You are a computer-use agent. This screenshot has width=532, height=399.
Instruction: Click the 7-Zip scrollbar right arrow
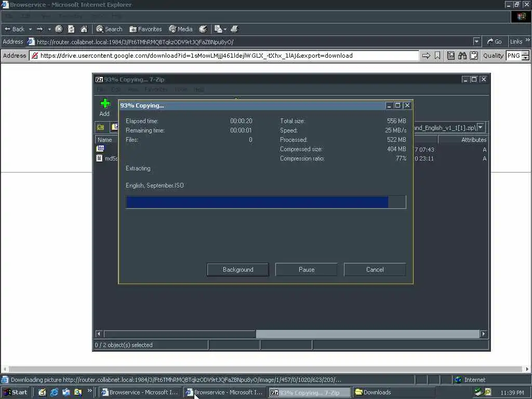[483, 334]
